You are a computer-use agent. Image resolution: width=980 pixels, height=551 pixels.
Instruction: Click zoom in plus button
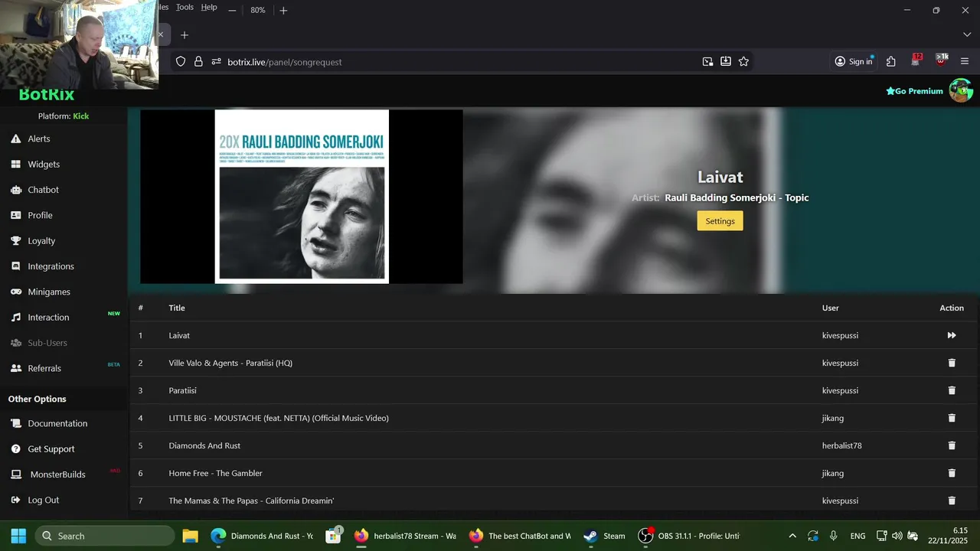283,10
